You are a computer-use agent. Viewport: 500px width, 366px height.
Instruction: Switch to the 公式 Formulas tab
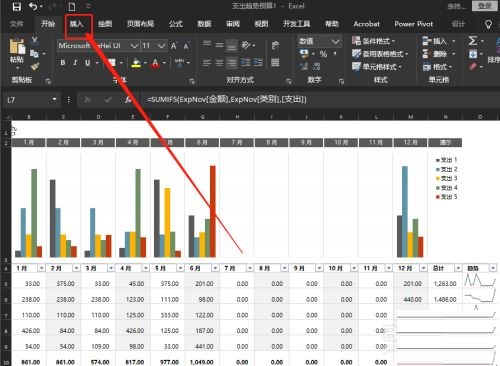pos(176,24)
